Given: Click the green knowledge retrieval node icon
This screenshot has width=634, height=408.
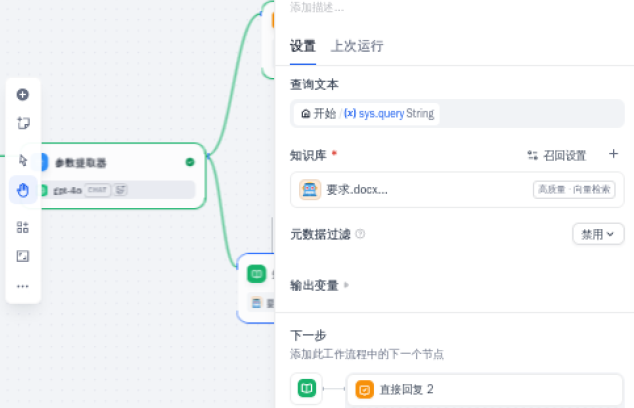Looking at the screenshot, I should (x=256, y=274).
